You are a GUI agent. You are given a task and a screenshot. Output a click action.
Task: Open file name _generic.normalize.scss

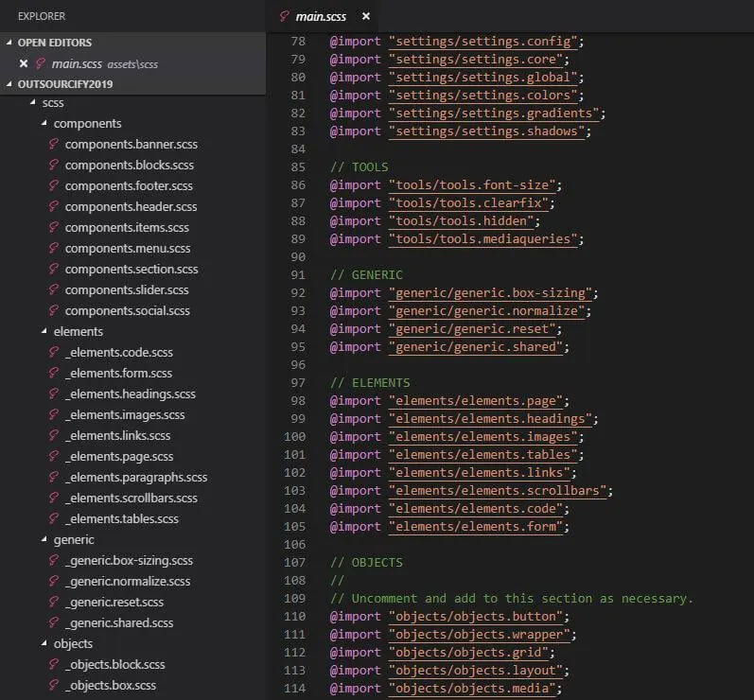point(128,581)
